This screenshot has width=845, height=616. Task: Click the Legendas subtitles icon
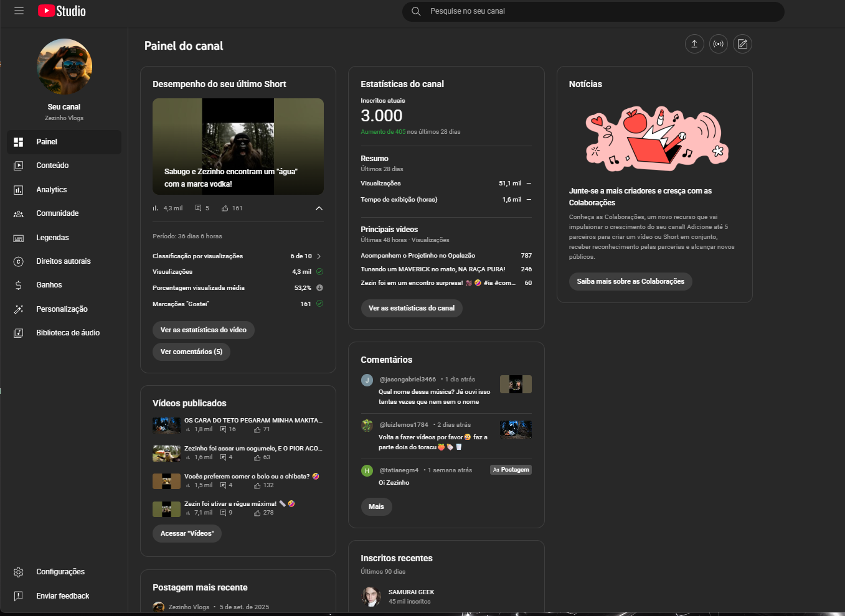19,238
